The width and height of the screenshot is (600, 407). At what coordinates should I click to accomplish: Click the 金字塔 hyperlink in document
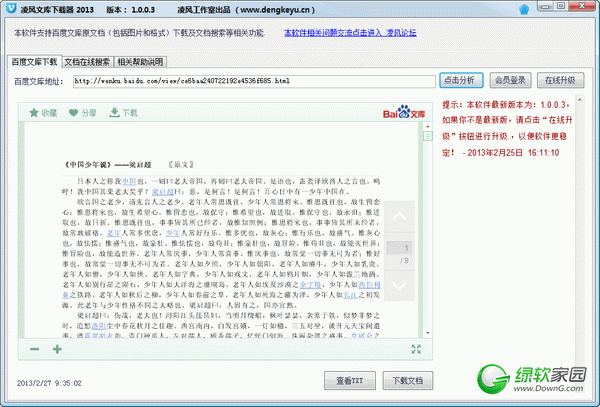310,285
